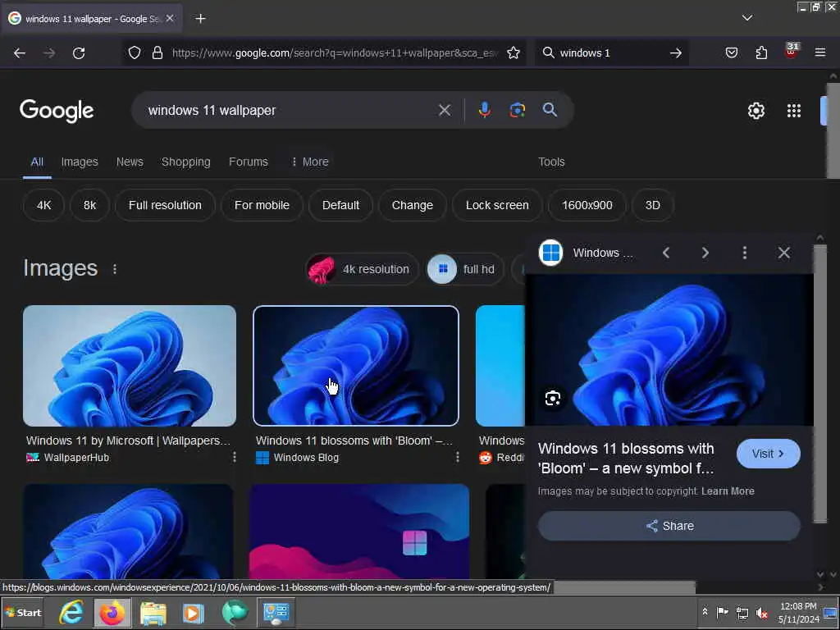Screen dimensions: 840x630
Task: Open the pink and purple Windows logo wallpaper thumbnail
Action: click(x=359, y=531)
